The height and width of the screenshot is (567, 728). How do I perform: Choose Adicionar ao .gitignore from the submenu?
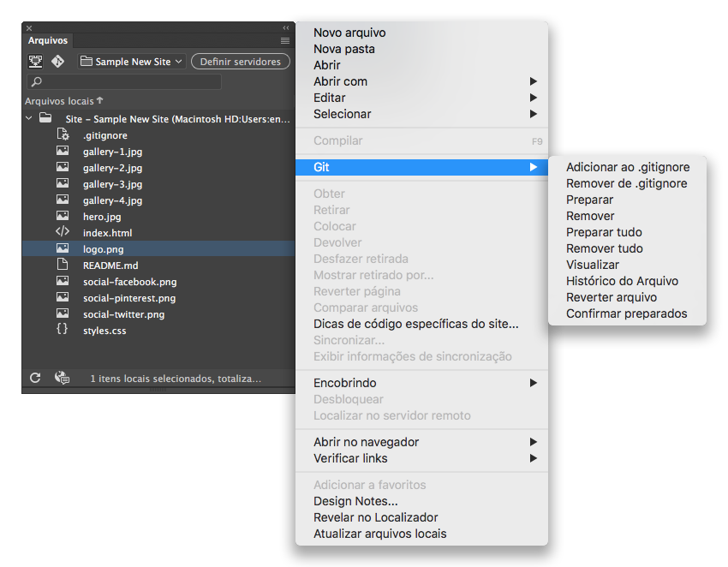(x=627, y=167)
